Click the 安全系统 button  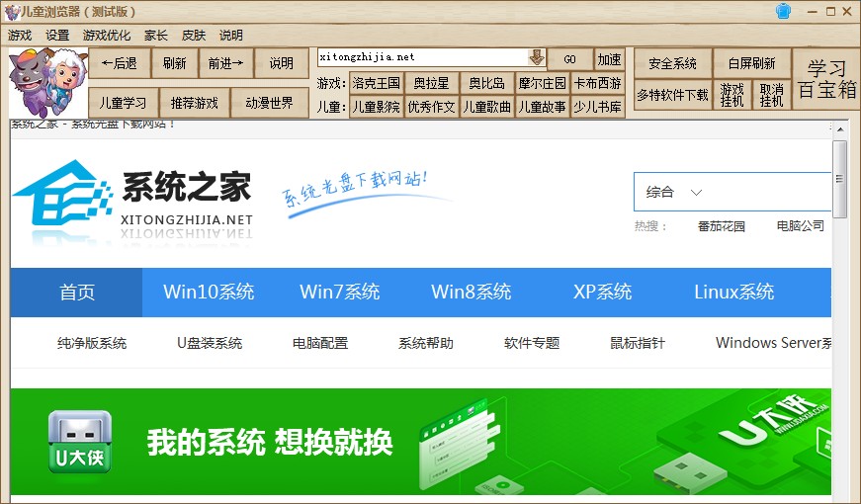[672, 63]
